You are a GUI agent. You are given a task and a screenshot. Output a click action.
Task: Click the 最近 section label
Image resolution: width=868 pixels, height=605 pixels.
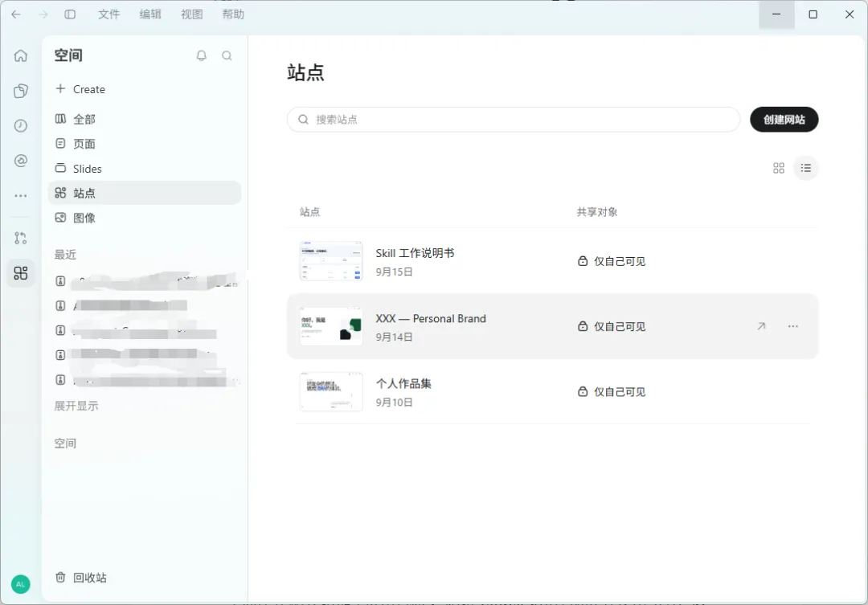click(x=65, y=255)
